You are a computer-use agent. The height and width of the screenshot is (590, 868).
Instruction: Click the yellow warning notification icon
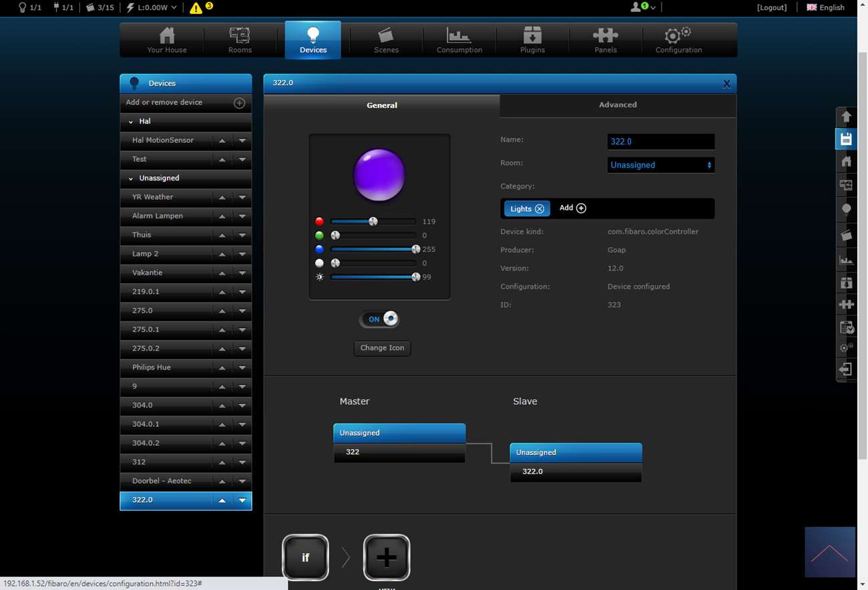(x=196, y=8)
